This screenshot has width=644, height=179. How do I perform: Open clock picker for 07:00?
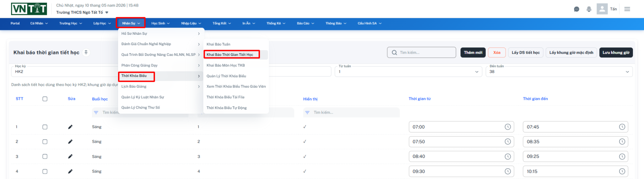pyautogui.click(x=508, y=127)
